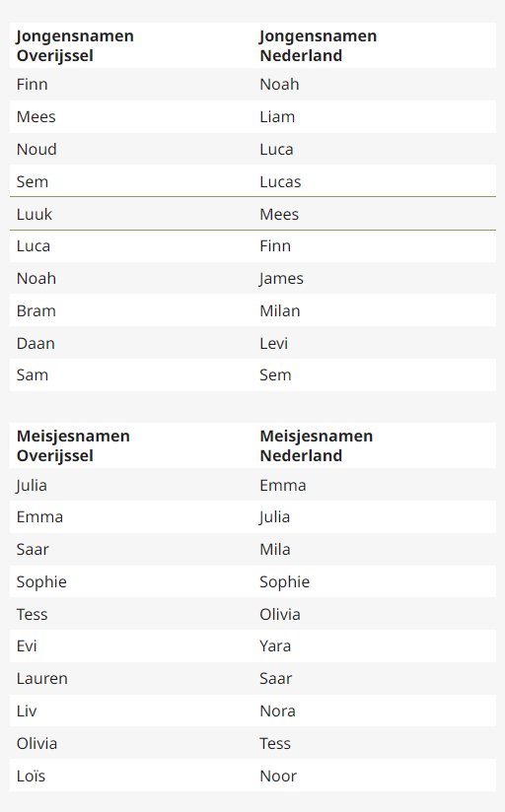The image size is (505, 812).
Task: Click the Jongensnamen Nederland column header
Action: 318,45
